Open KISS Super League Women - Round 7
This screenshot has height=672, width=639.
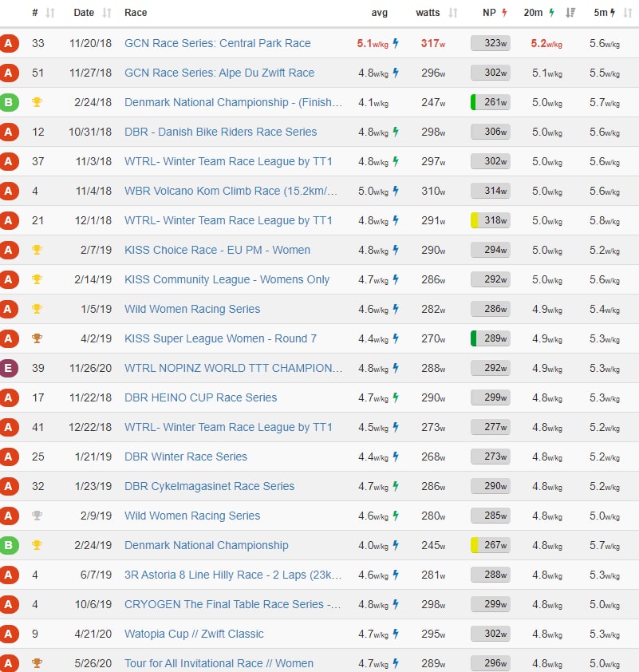click(x=220, y=338)
